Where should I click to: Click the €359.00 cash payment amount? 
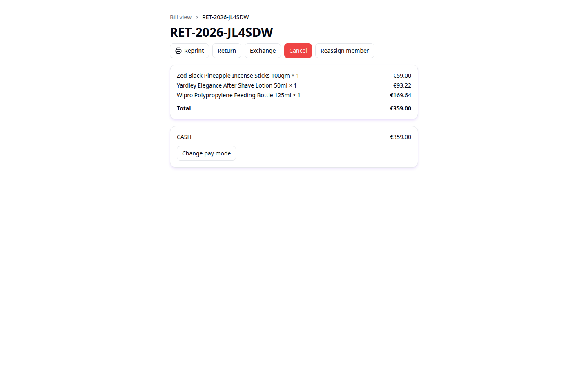(x=401, y=137)
